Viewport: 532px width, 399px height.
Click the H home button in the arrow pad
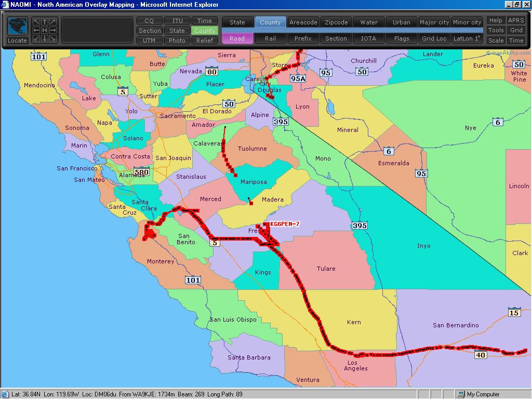coord(45,30)
